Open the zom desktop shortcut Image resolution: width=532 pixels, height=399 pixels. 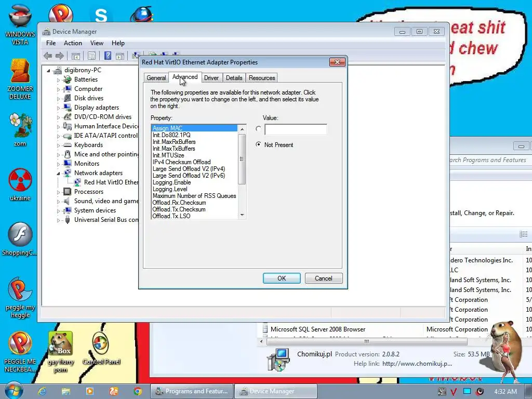[x=20, y=130]
